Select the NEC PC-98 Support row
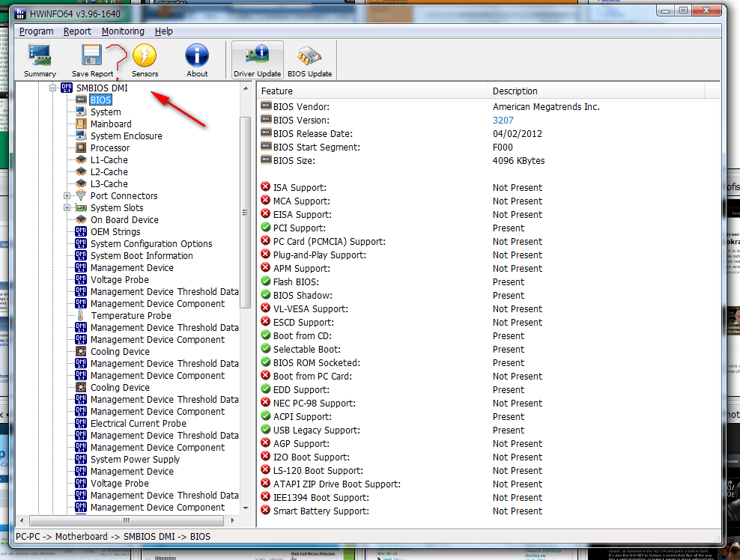Viewport: 740px width, 560px height. click(x=489, y=404)
